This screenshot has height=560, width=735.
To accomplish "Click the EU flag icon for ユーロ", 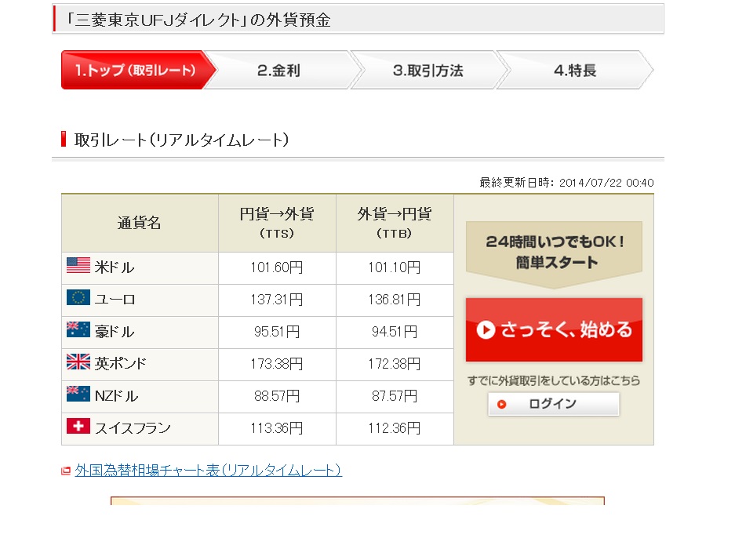I will [78, 297].
